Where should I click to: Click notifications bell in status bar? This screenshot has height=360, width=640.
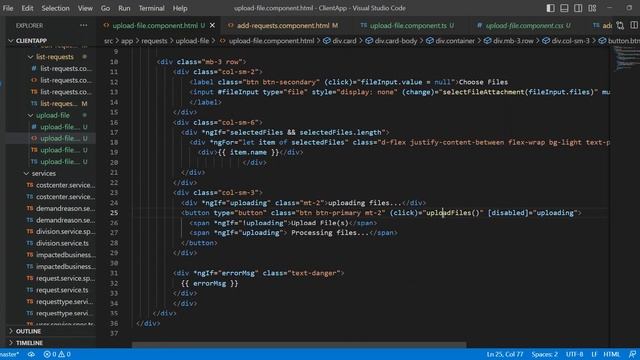[x=632, y=354]
